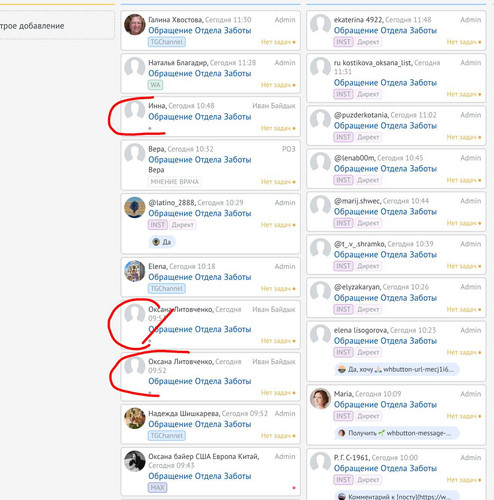Screen dimensions: 494x500
Task: Click Надежда Шишкарева's avatar image
Action: pos(135,418)
